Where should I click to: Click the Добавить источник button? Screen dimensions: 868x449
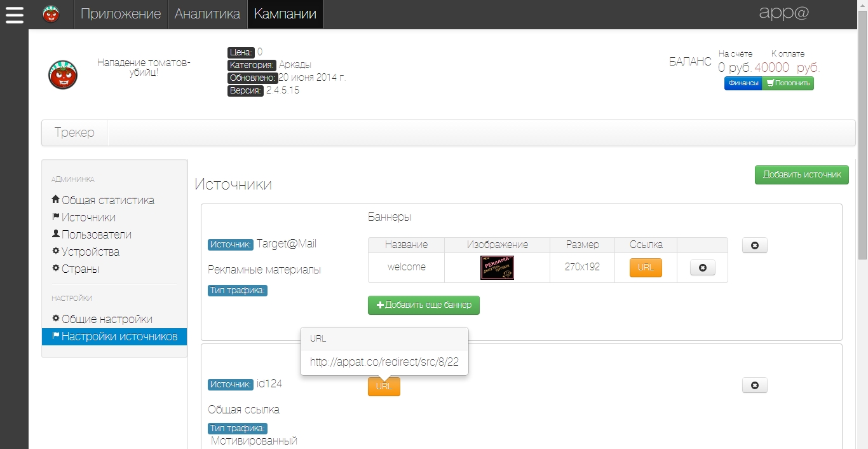pos(801,174)
